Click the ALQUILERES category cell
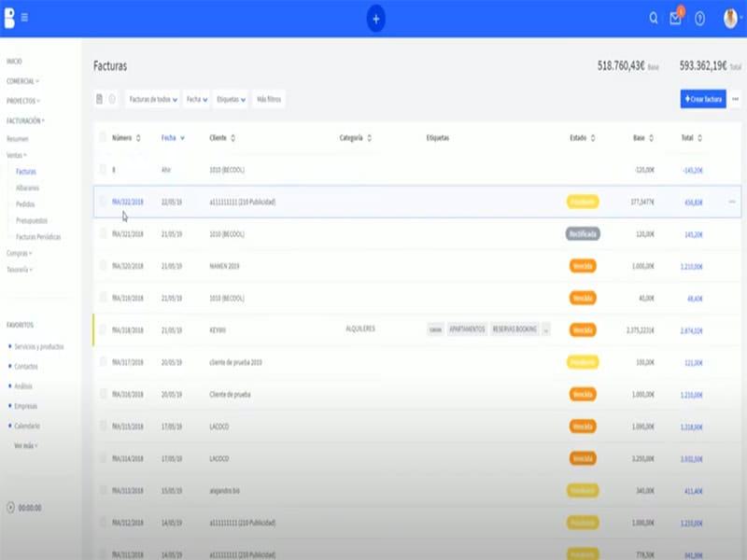This screenshot has width=747, height=560. [360, 329]
